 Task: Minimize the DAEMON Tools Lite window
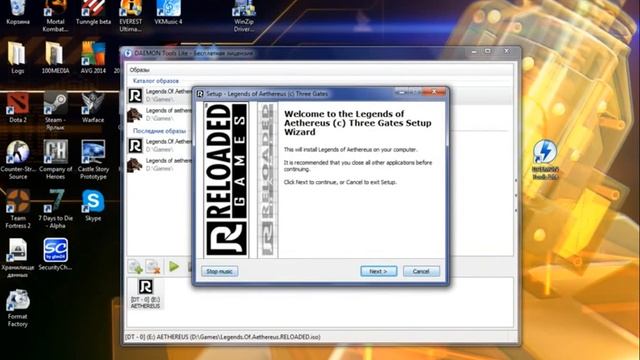click(474, 51)
